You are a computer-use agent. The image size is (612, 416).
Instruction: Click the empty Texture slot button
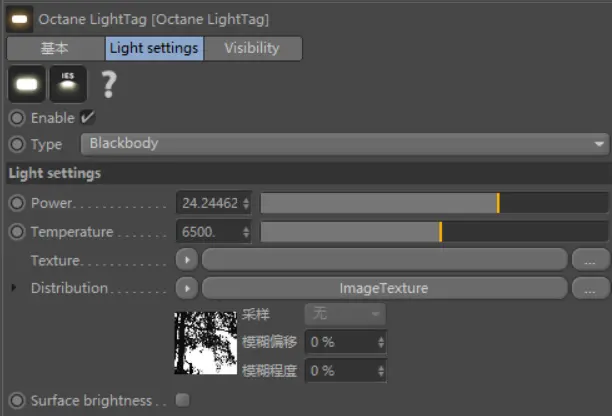pyautogui.click(x=384, y=260)
